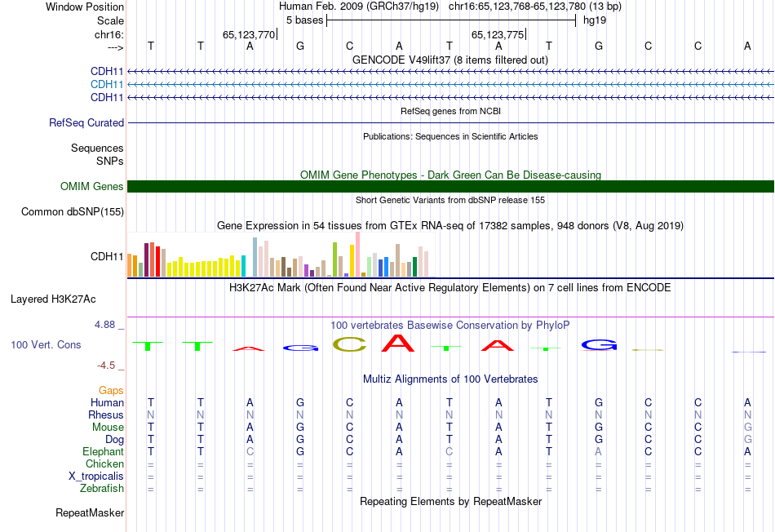Click the gray A in the Elephant row
This screenshot has width=775, height=532.
pos(598,451)
